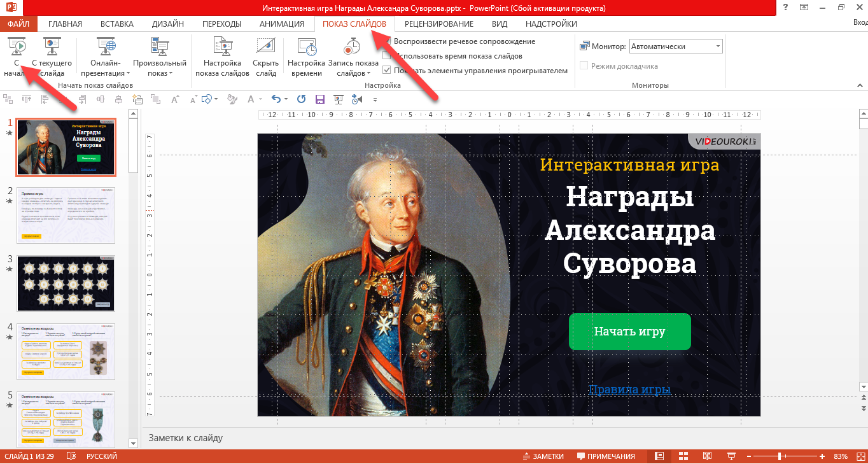Switch to РЕЦЕНЗИРОВАНИЕ ribbon tab
Viewport: 868px width, 464px height.
coord(439,24)
